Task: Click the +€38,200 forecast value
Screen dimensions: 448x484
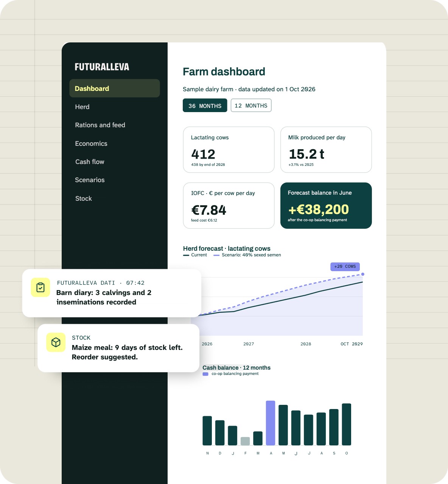Action: 319,209
